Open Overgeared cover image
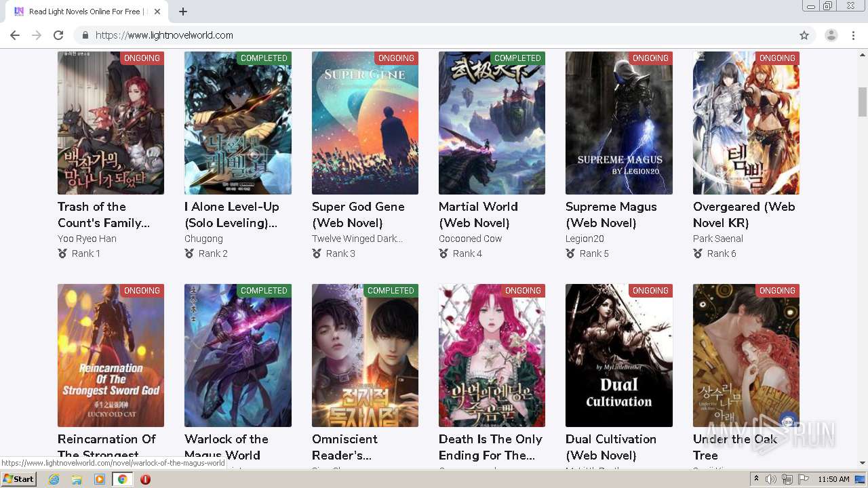868x488 pixels. (x=746, y=123)
